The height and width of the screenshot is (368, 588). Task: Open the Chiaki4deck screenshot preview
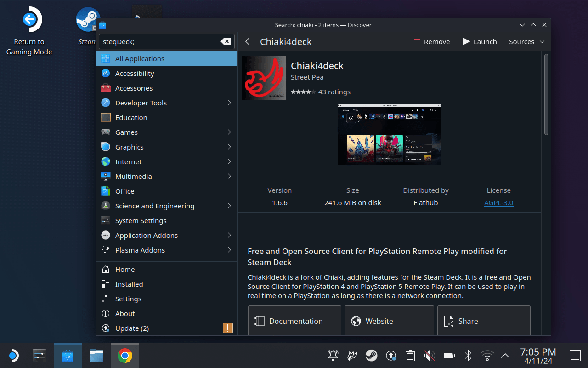point(389,135)
